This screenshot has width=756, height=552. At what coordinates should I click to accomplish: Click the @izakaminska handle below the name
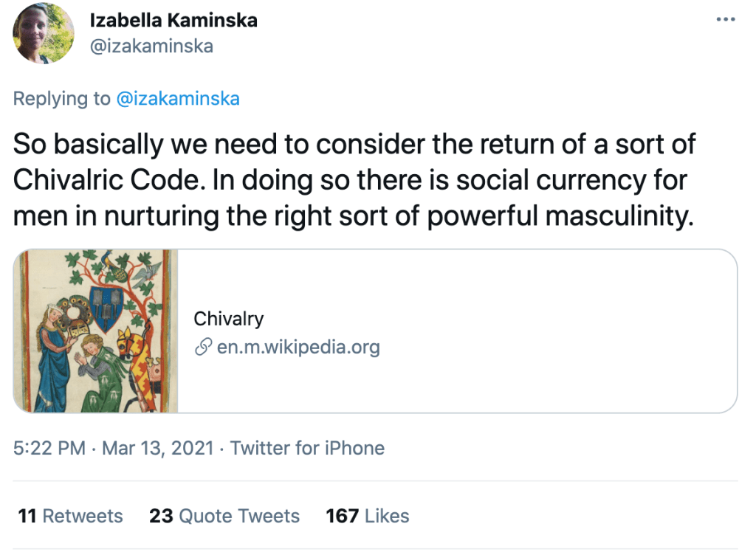pyautogui.click(x=151, y=46)
